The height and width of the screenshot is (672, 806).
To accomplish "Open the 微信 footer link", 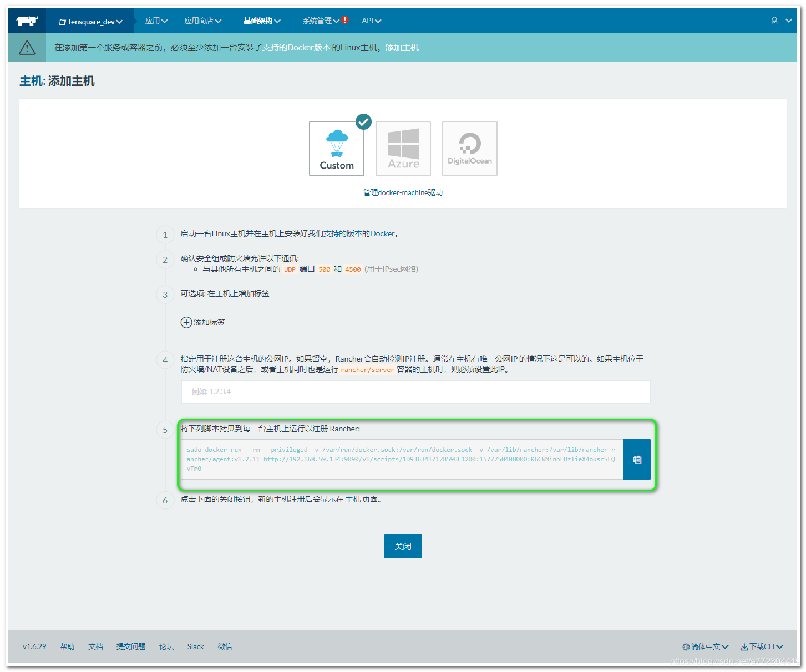I will (225, 646).
